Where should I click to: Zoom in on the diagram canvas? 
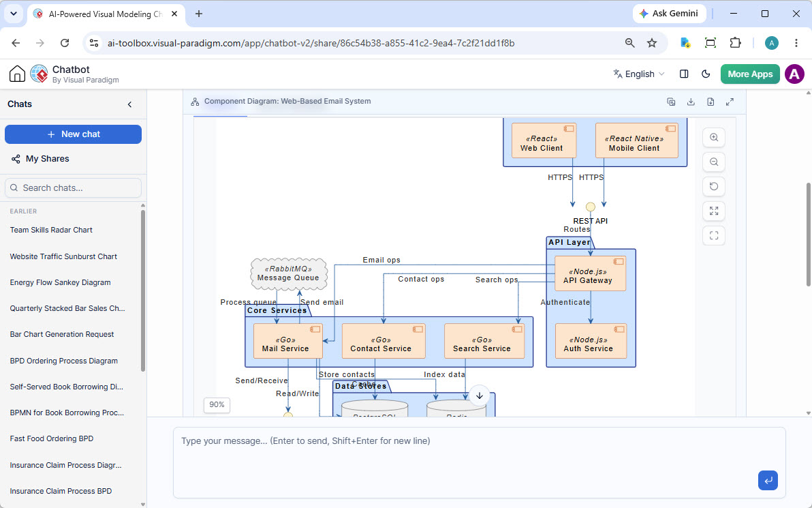click(714, 137)
